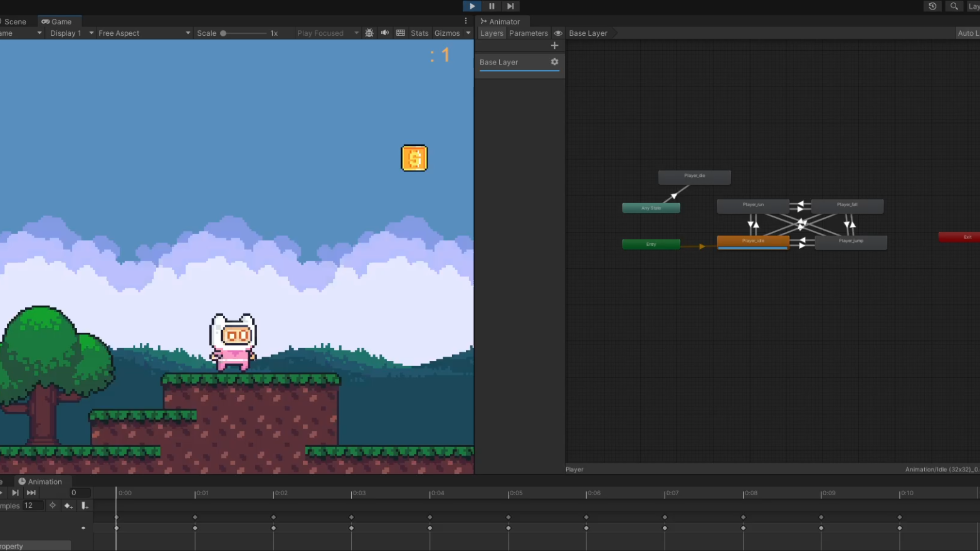Click the Add Event icon in Animation

click(84, 506)
